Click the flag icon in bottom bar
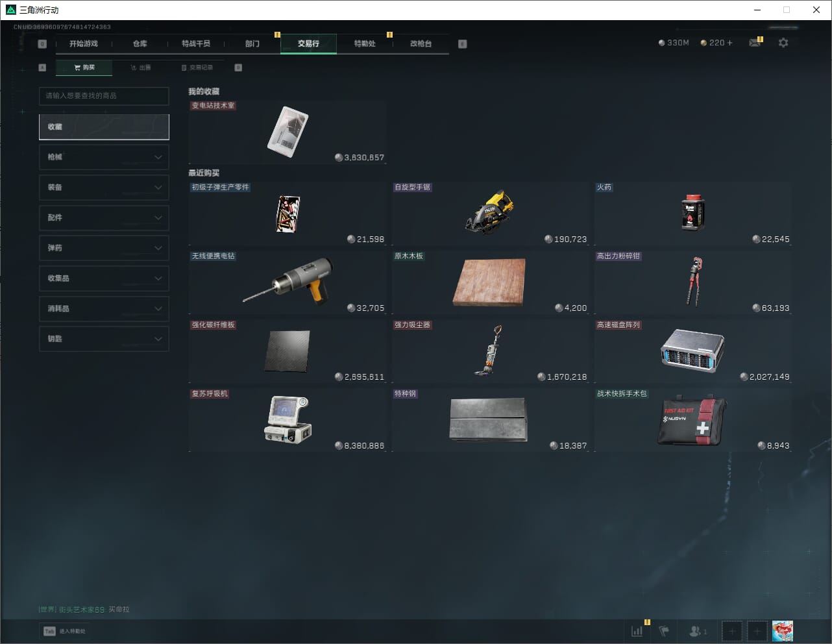This screenshot has height=644, width=832. click(664, 631)
